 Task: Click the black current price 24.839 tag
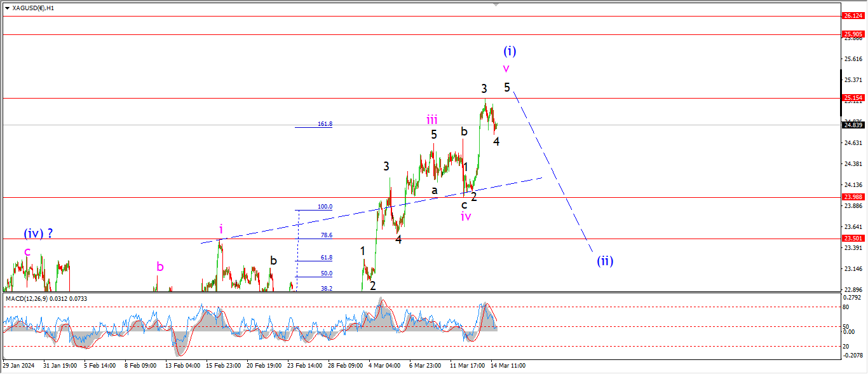(x=852, y=125)
